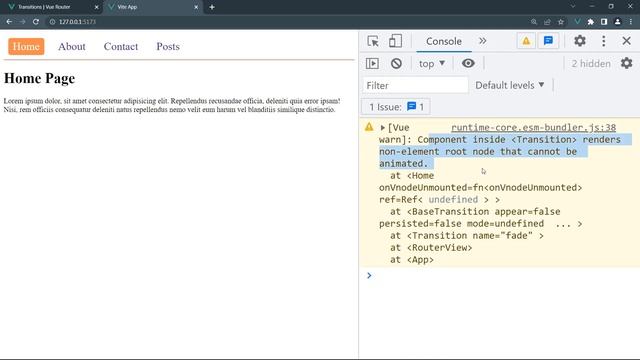Click the address bar URL 127.0.0.1:5173

pyautogui.click(x=77, y=22)
